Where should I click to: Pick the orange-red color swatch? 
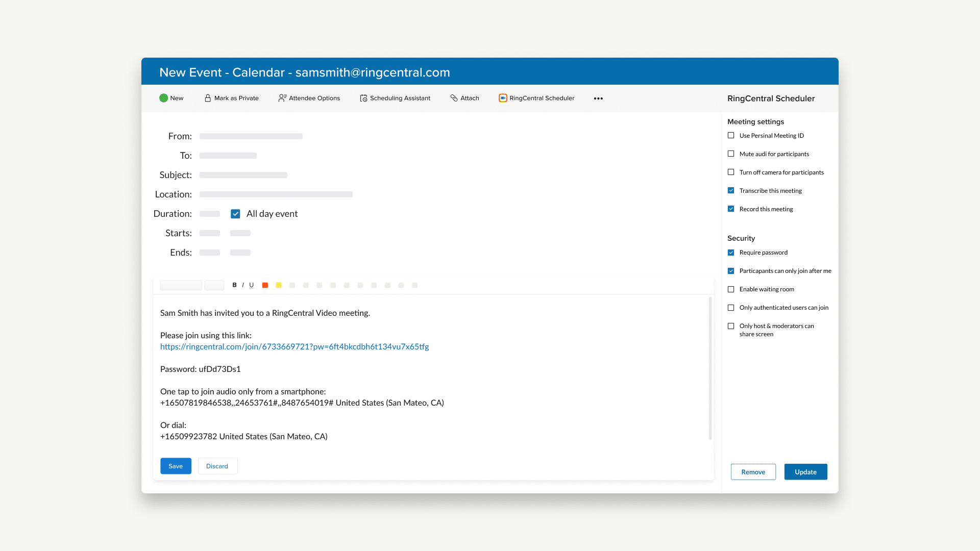(x=265, y=285)
